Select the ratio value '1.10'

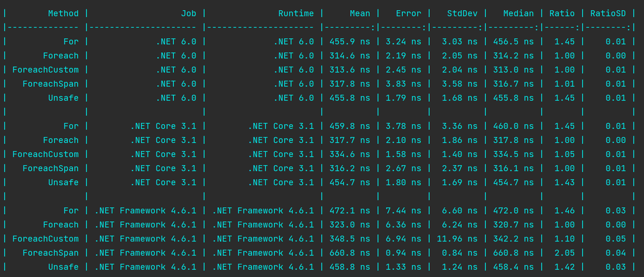click(x=565, y=238)
